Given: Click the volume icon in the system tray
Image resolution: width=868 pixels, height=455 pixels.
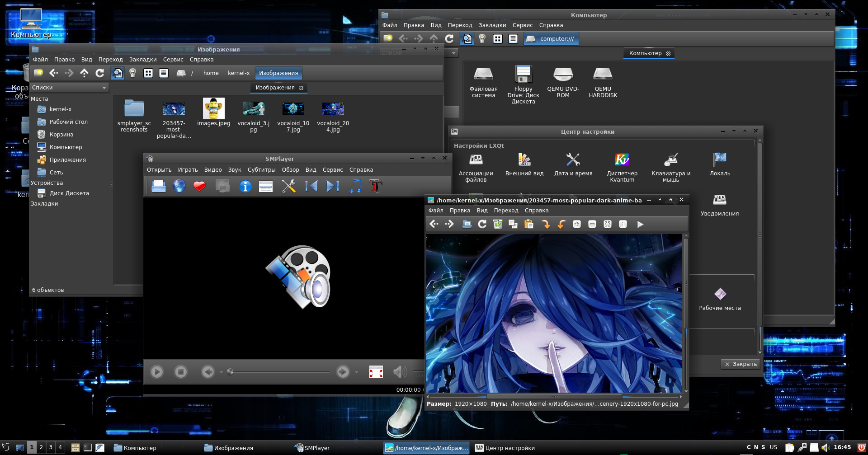Looking at the screenshot, I should click(x=826, y=448).
